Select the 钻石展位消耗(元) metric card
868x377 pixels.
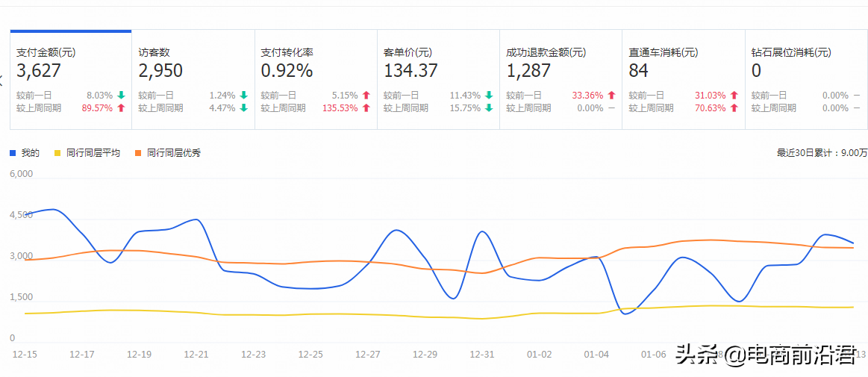click(x=806, y=80)
